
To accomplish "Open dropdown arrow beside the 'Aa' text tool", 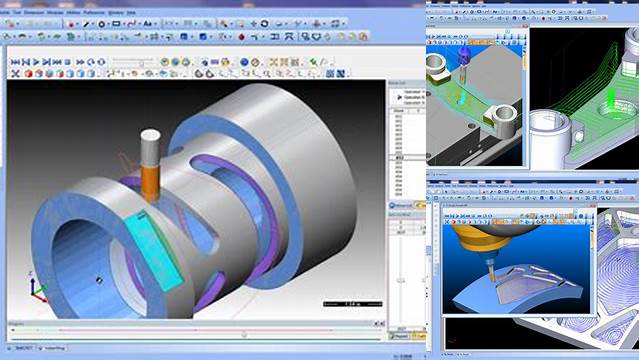I will [156, 24].
